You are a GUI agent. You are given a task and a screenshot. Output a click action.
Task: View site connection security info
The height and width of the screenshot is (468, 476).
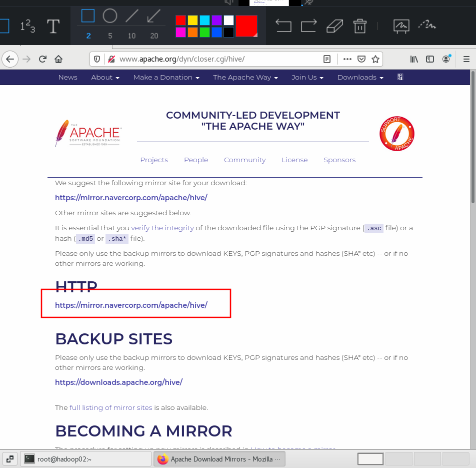coord(111,59)
